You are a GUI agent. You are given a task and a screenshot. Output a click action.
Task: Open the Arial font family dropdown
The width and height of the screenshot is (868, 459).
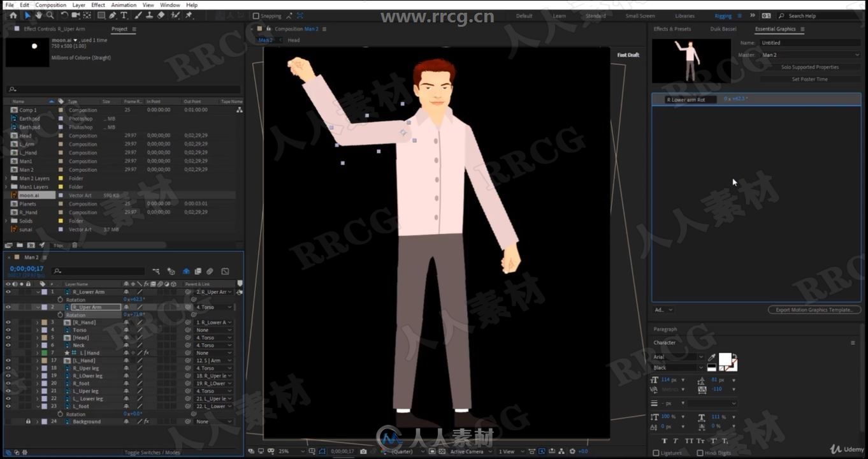point(678,357)
